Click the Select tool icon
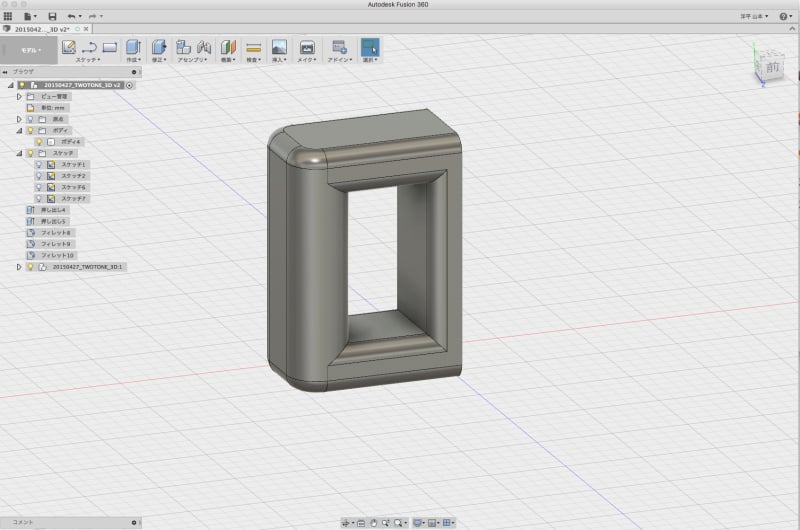800x530 pixels. [370, 47]
